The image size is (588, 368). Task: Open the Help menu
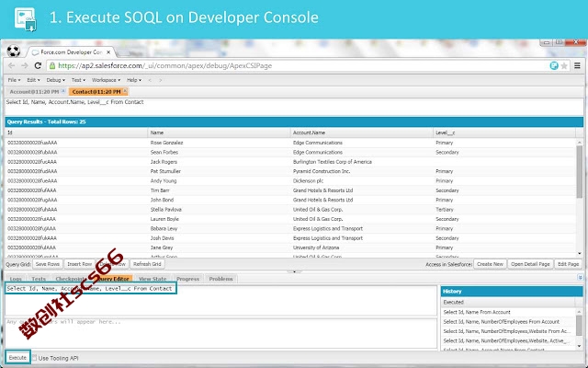pyautogui.click(x=134, y=80)
